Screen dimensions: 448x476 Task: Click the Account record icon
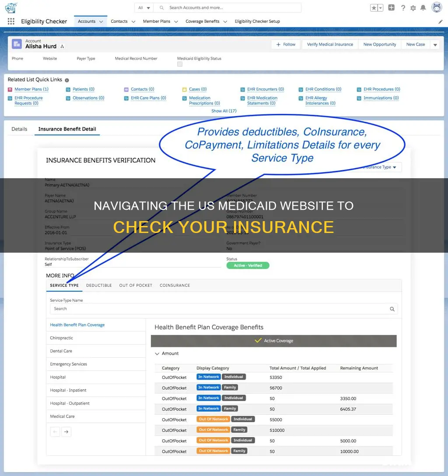click(17, 44)
